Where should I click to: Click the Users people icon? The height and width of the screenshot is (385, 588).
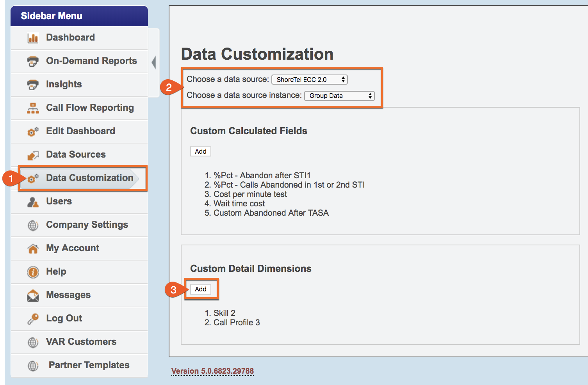33,202
